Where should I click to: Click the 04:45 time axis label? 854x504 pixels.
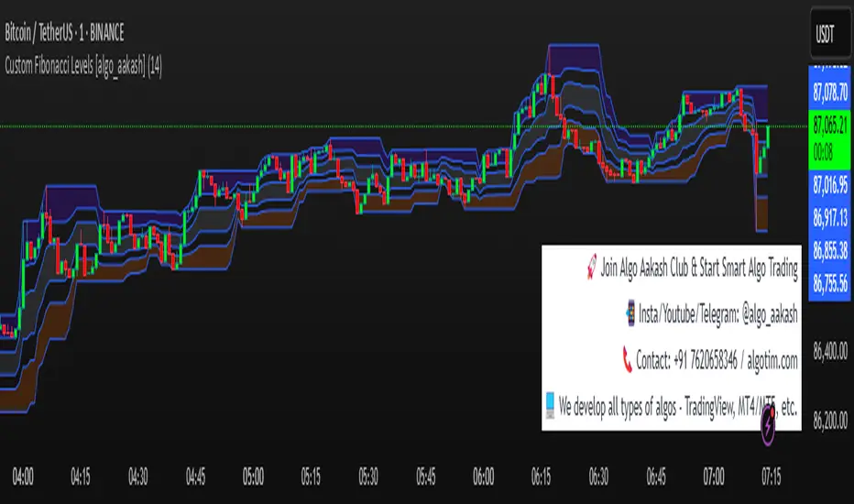tap(195, 477)
